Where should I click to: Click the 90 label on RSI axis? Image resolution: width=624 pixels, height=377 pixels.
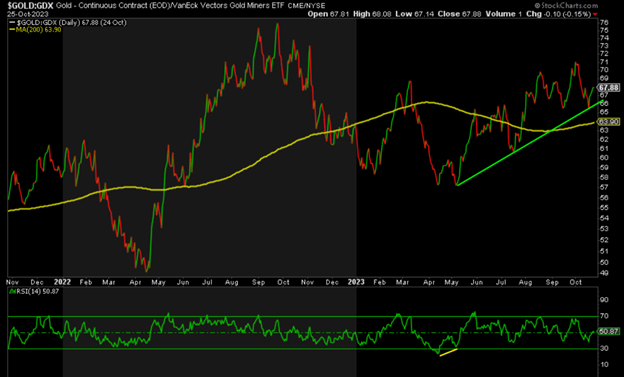pyautogui.click(x=604, y=300)
